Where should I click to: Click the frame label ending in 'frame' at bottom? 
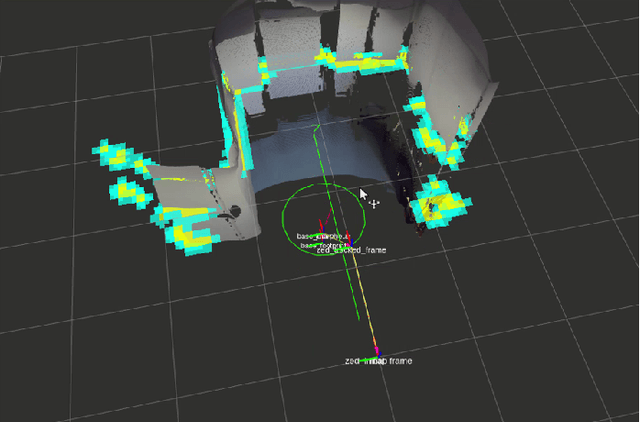tap(378, 361)
